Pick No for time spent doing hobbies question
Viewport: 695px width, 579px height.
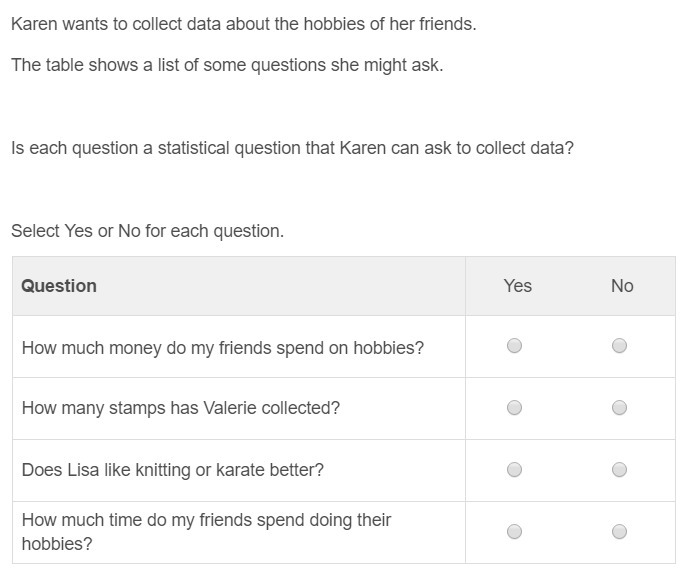click(619, 532)
